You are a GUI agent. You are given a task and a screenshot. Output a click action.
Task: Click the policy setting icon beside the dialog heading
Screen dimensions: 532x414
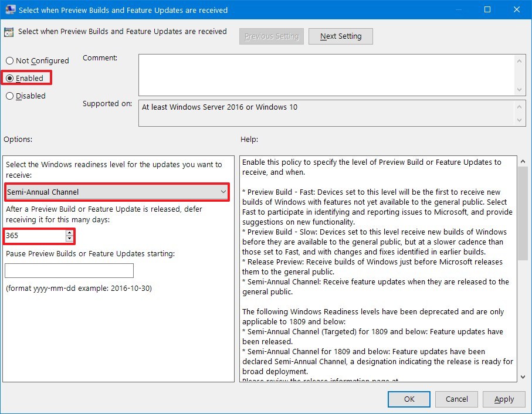point(10,32)
